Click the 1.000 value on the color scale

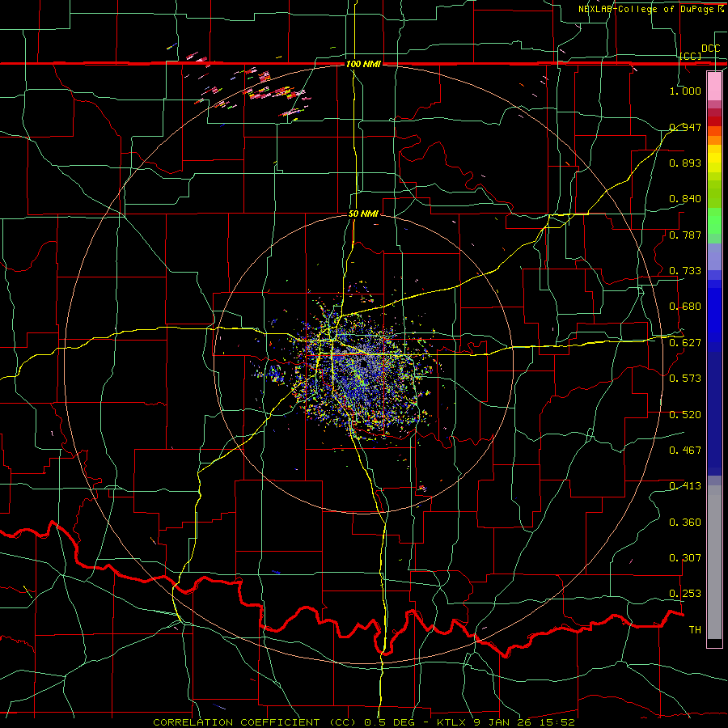coord(685,91)
